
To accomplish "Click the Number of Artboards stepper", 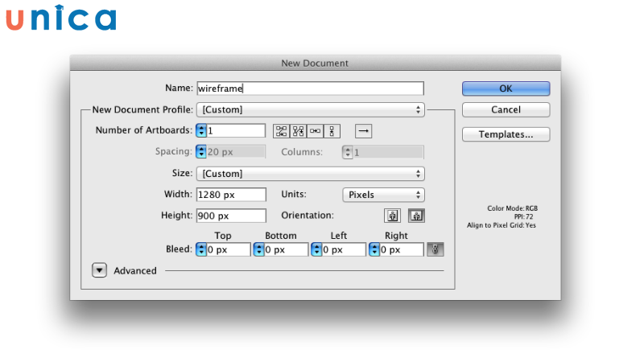I will pyautogui.click(x=201, y=130).
